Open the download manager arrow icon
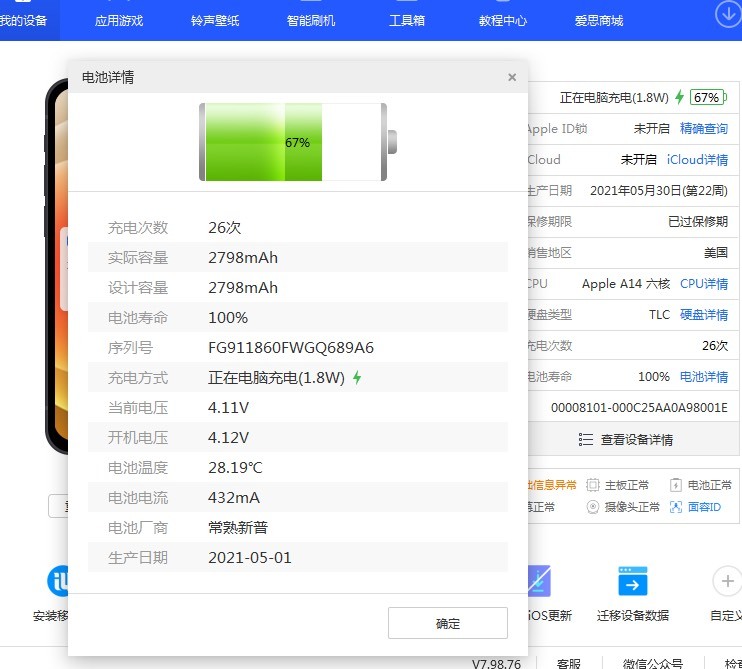742x669 pixels. coord(728,14)
